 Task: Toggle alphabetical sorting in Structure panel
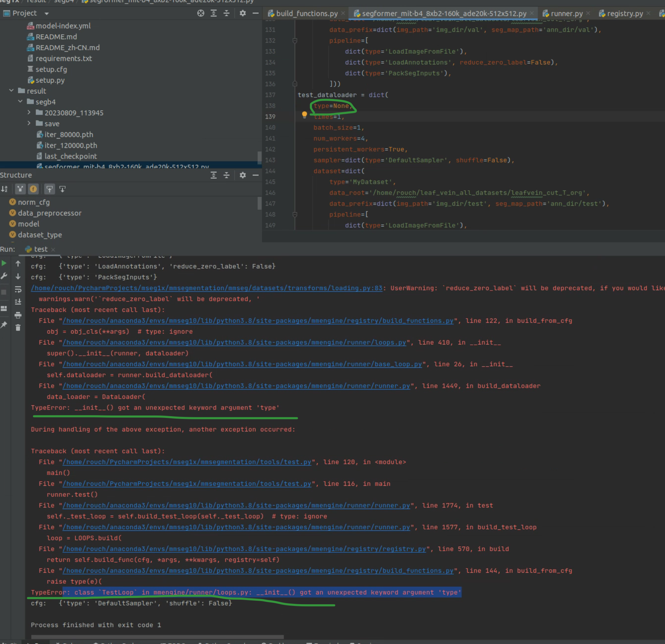(x=5, y=189)
